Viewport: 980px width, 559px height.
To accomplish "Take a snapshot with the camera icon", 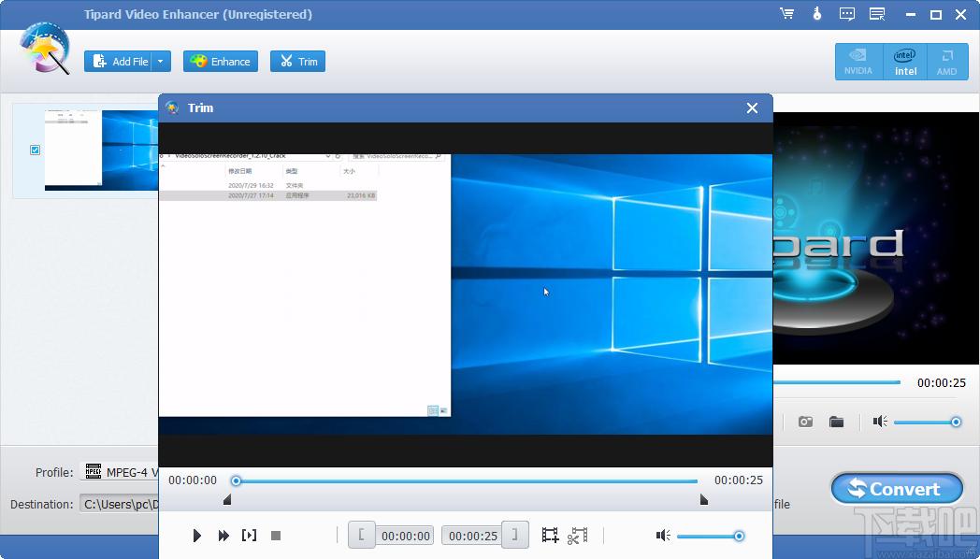I will click(x=805, y=422).
